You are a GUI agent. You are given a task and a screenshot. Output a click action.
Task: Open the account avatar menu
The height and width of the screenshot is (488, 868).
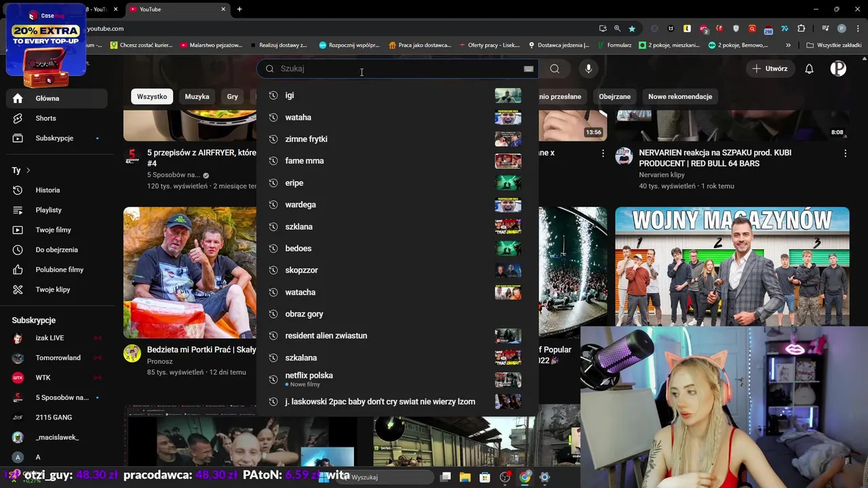[x=838, y=68]
